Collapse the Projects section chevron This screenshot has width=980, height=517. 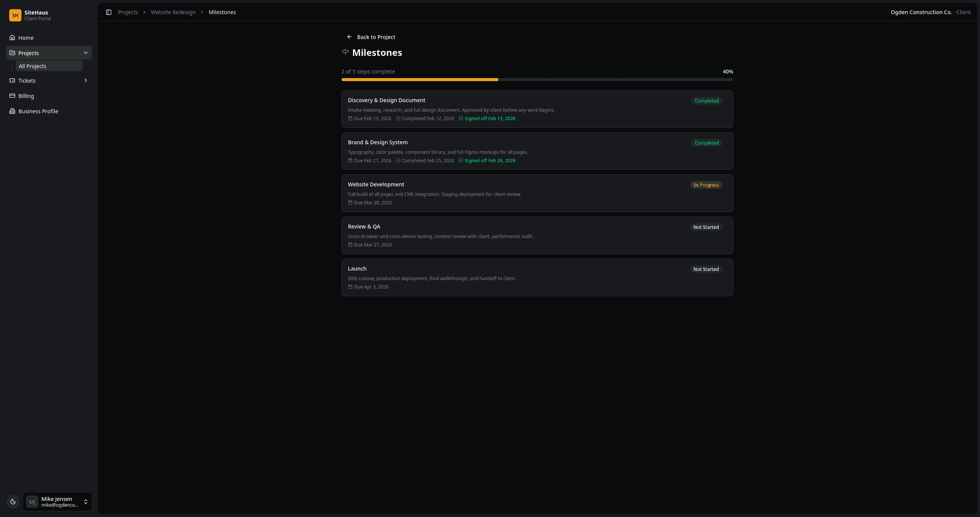click(x=86, y=53)
